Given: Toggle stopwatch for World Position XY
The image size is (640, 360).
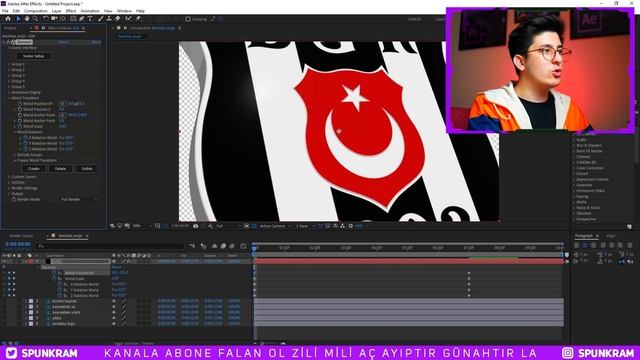Looking at the screenshot, I should (x=20, y=104).
